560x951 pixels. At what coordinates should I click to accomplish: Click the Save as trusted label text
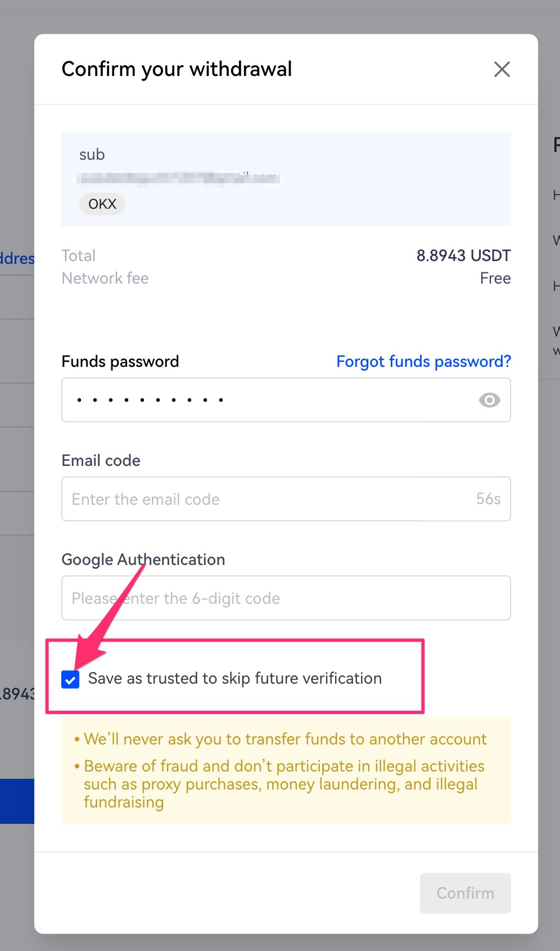[234, 679]
